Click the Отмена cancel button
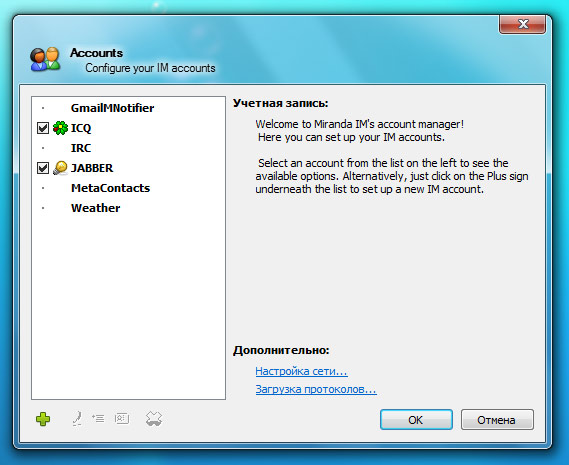This screenshot has height=465, width=569. click(497, 420)
